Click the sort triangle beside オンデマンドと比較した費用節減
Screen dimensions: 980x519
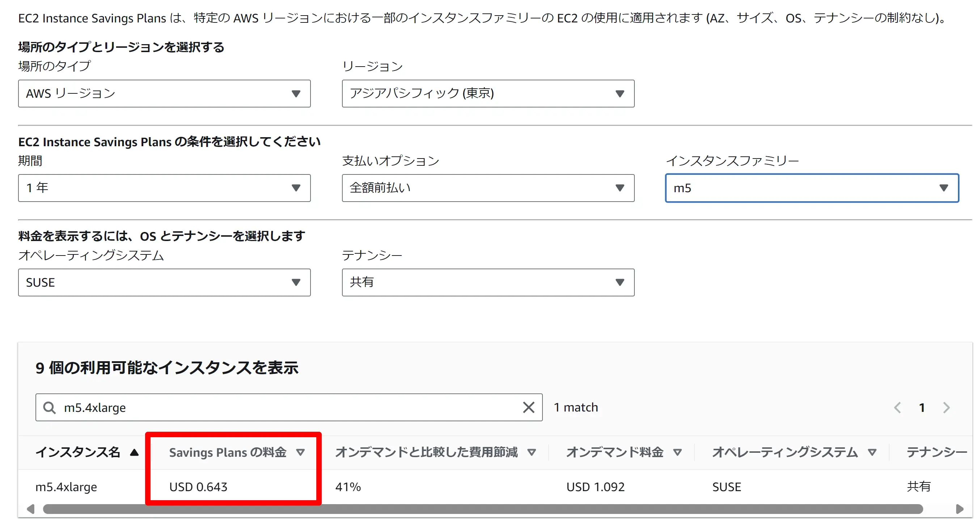click(532, 452)
